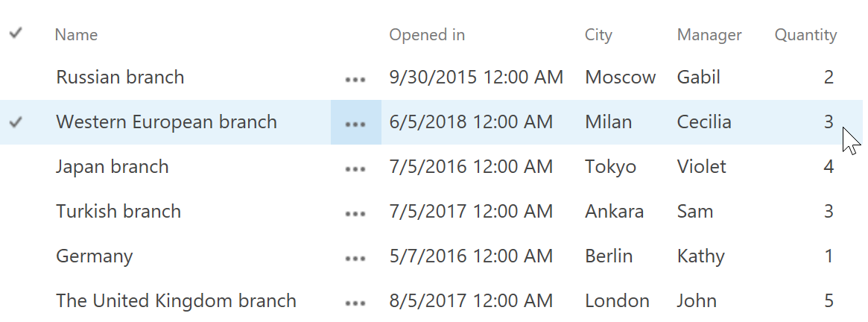Uncheck the Western European branch row checkmark
Screen dimensions: 868x322
point(16,122)
